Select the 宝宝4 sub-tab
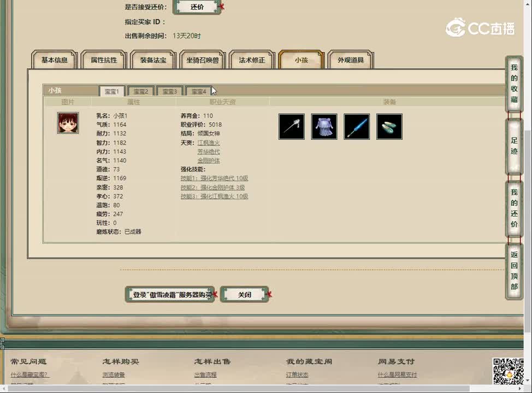 199,91
